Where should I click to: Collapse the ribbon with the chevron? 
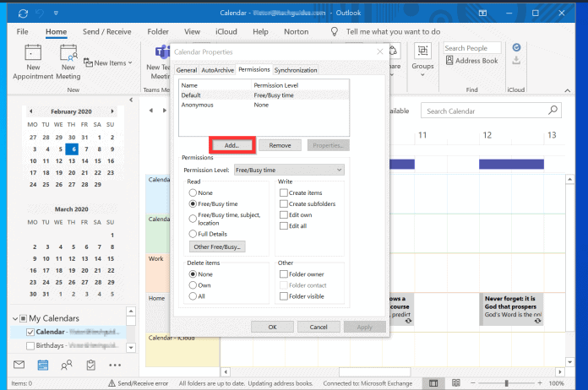coord(568,90)
